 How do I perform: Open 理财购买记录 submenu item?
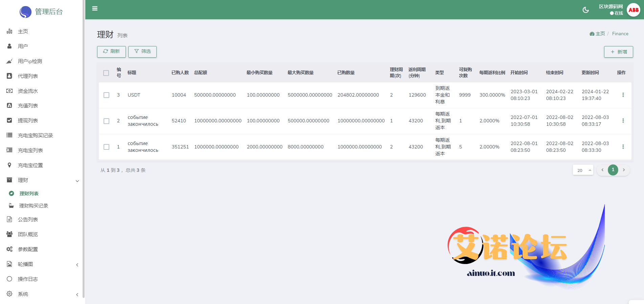pyautogui.click(x=34, y=206)
